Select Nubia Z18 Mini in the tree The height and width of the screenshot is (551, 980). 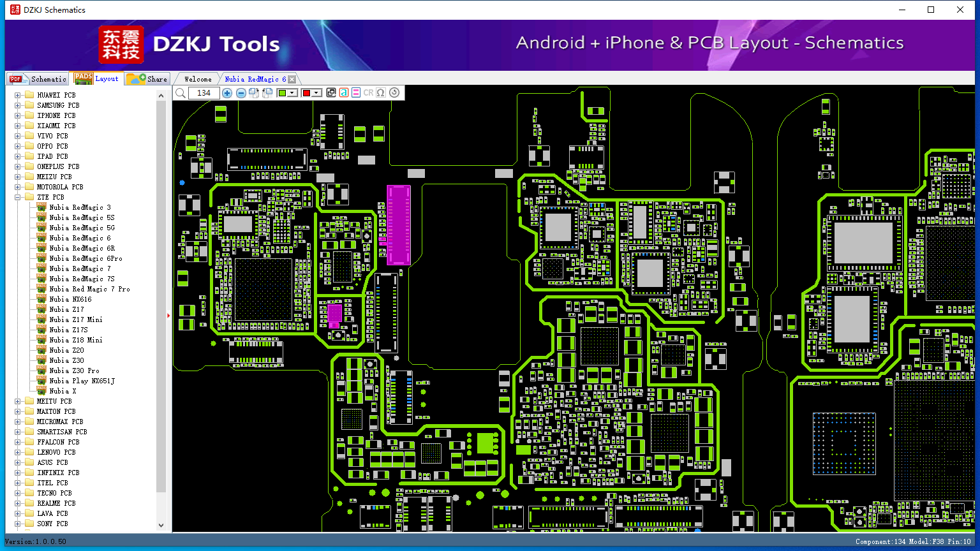pos(75,340)
